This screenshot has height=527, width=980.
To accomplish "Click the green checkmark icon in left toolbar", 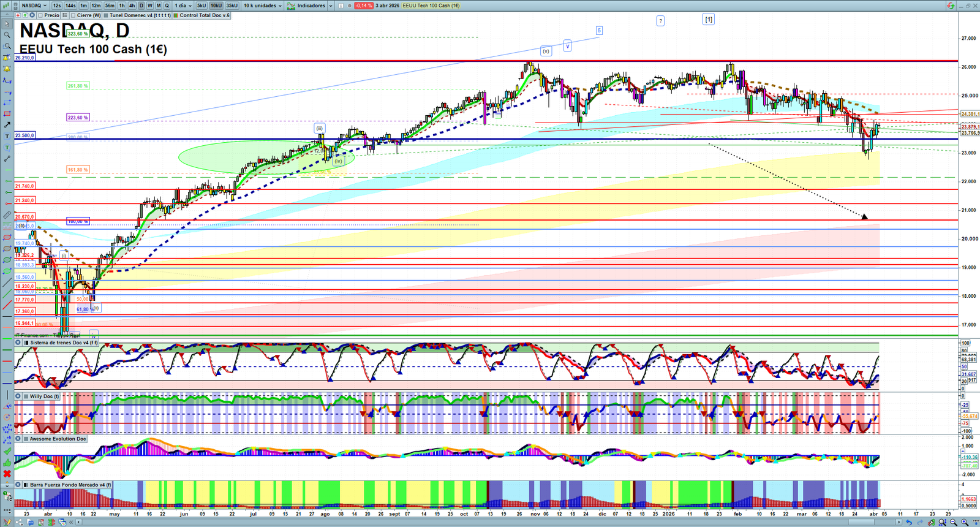I will click(x=7, y=451).
